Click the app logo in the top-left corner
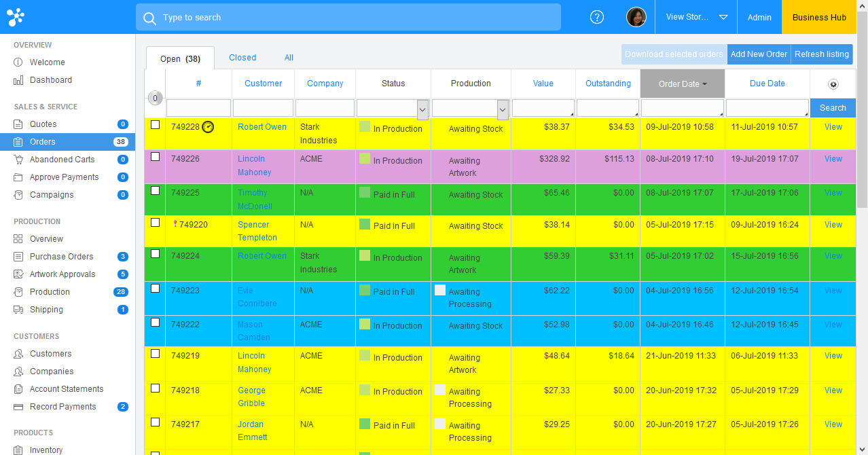The height and width of the screenshot is (455, 868). click(x=16, y=17)
